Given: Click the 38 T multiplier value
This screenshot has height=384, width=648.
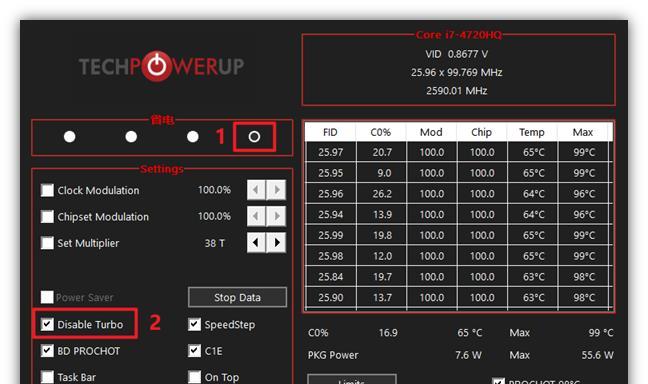Looking at the screenshot, I should click(214, 243).
